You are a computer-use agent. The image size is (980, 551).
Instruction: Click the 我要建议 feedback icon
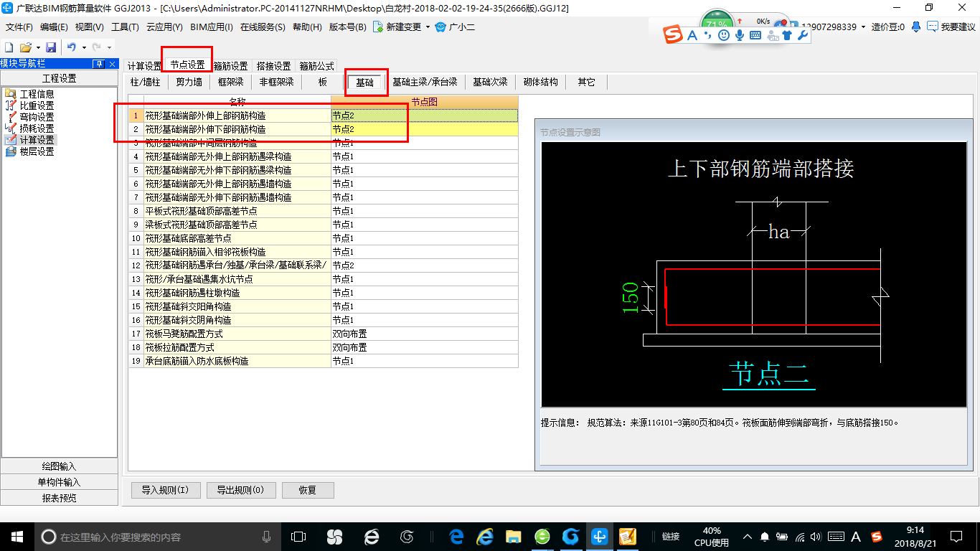pyautogui.click(x=951, y=27)
